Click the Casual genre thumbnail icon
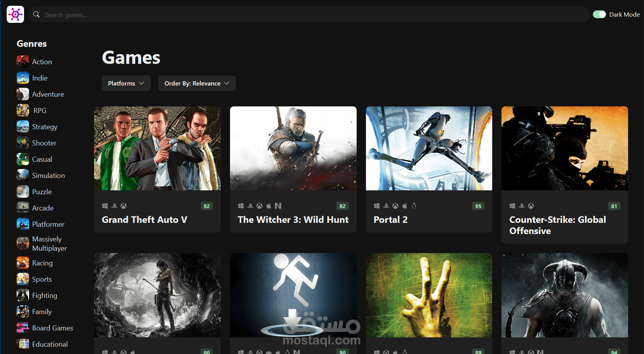Screen dimensions: 644x354 23,159
